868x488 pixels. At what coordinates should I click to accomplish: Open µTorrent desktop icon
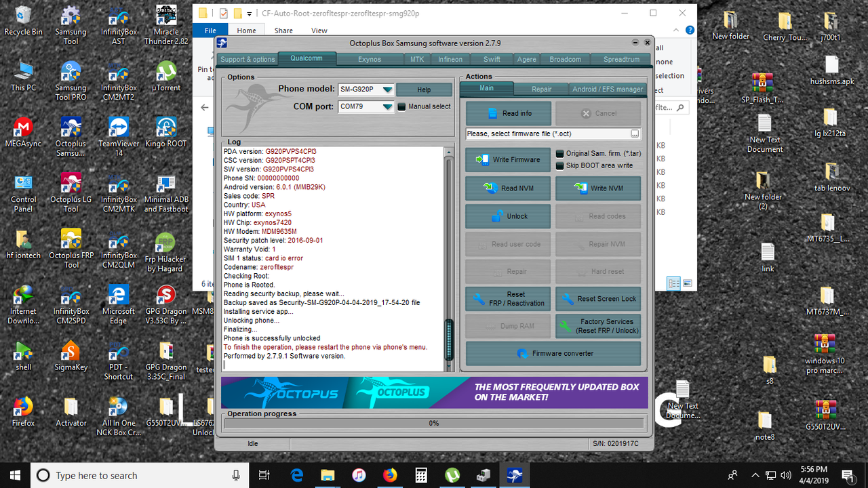pyautogui.click(x=166, y=76)
